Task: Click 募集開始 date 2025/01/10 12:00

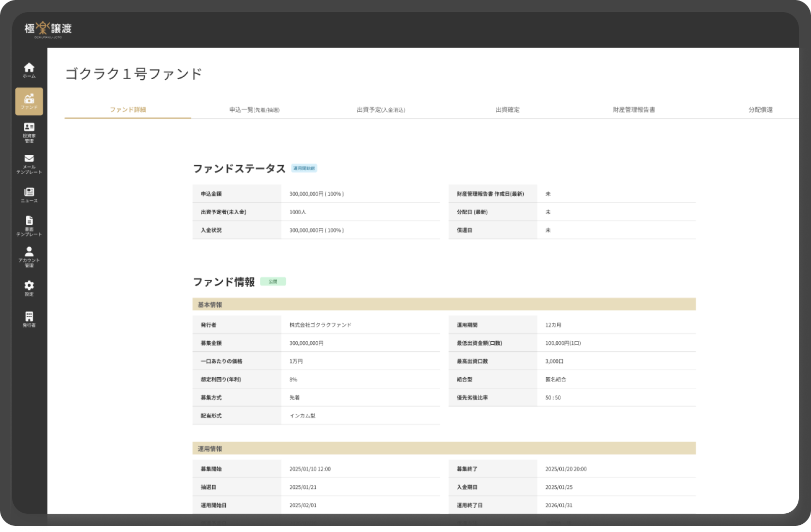Action: point(310,469)
